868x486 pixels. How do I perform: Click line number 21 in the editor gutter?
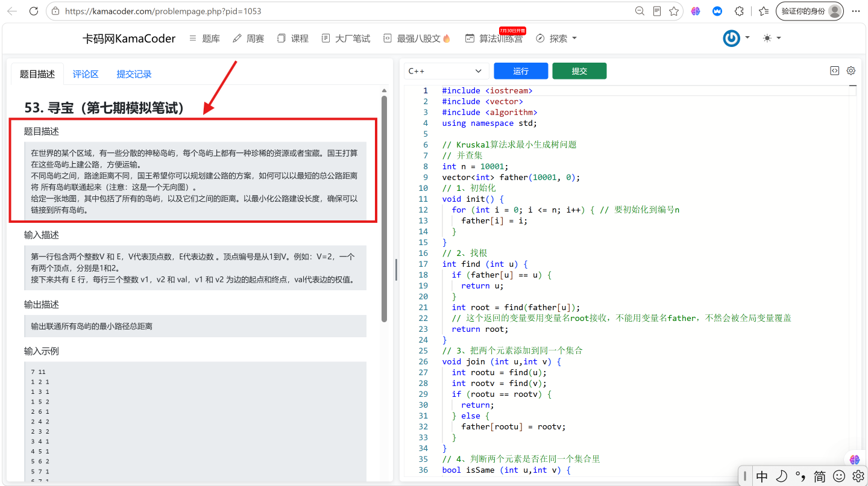(423, 307)
